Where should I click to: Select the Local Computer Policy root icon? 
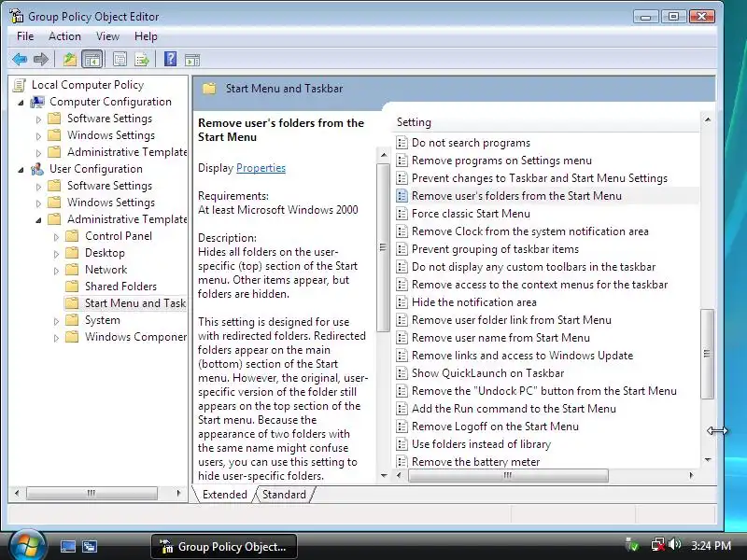tap(20, 85)
